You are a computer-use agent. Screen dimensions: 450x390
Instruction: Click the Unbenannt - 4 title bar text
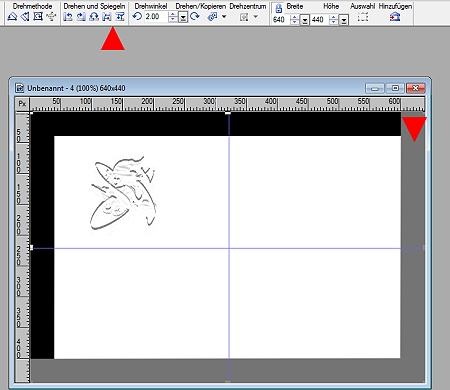pyautogui.click(x=76, y=88)
